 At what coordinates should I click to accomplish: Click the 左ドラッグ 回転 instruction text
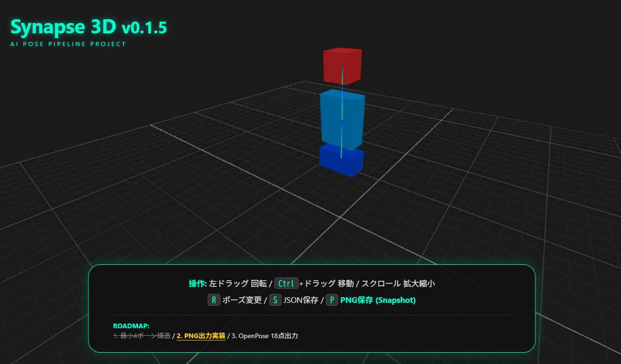tap(238, 284)
